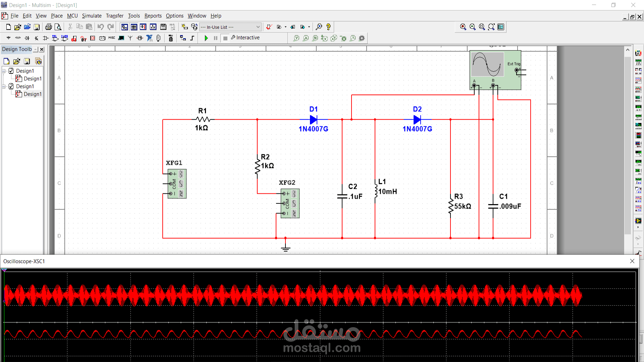The width and height of the screenshot is (644, 362).
Task: Run electrical rules check
Action: (x=269, y=27)
